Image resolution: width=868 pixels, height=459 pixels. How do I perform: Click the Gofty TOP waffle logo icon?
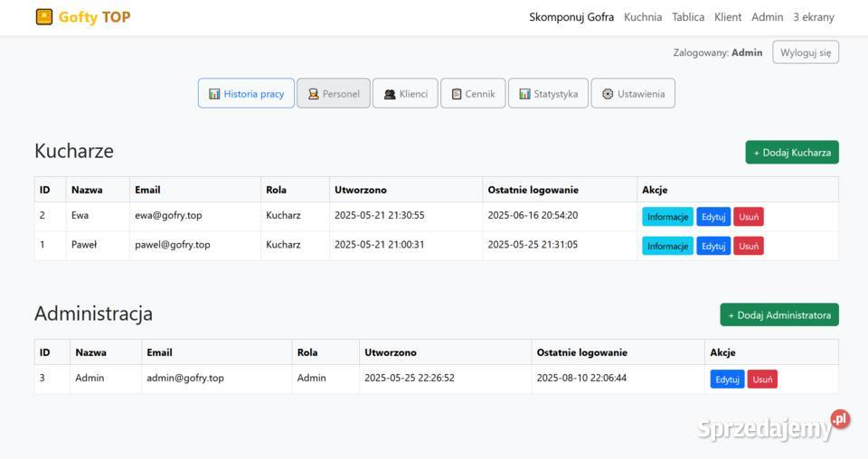(44, 16)
